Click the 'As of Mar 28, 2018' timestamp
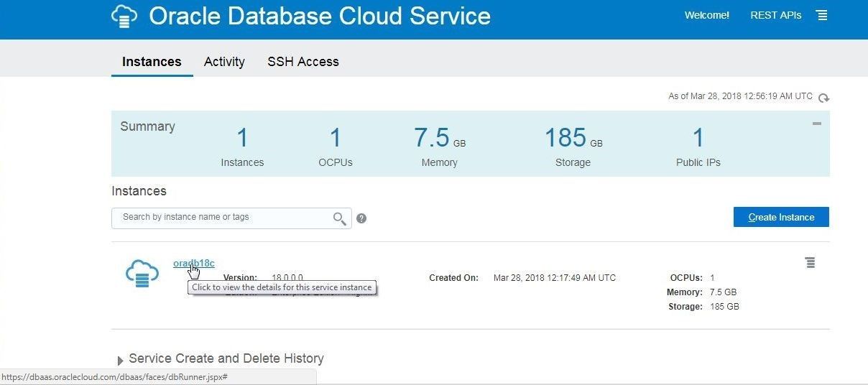The height and width of the screenshot is (385, 868). (x=741, y=96)
